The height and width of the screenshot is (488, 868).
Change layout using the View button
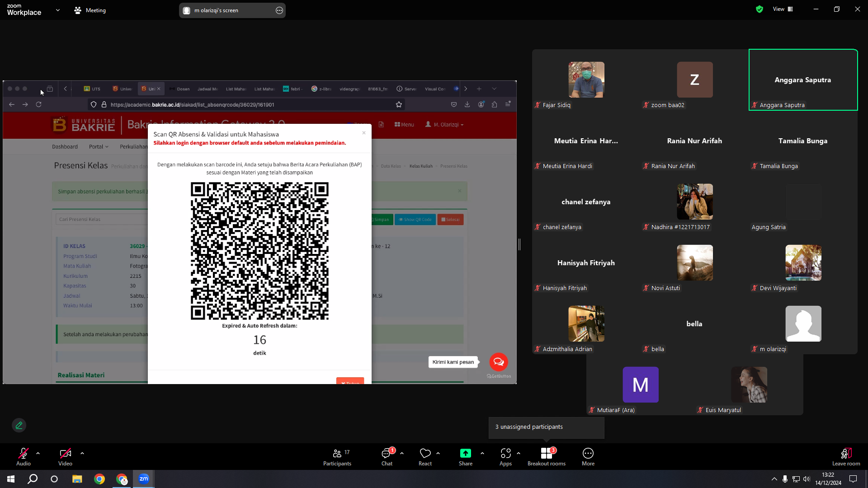(783, 9)
